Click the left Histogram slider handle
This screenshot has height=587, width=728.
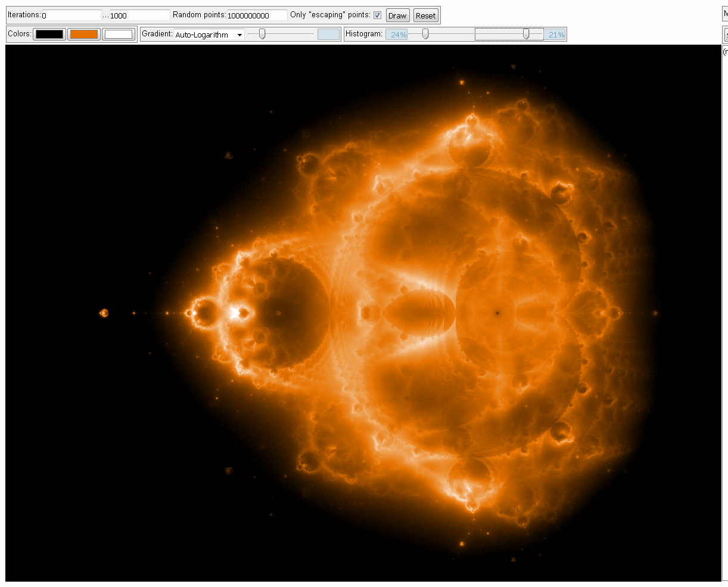point(425,35)
